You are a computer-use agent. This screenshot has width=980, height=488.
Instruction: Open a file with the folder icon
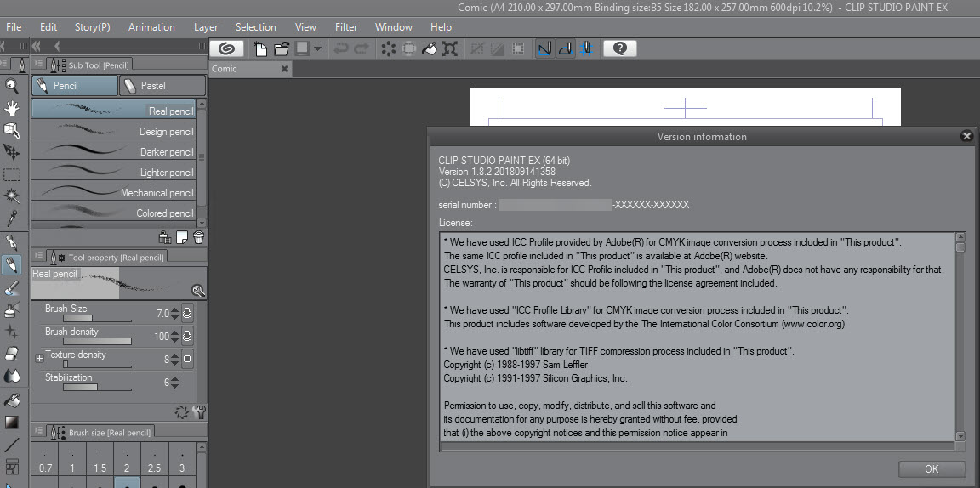[x=282, y=48]
